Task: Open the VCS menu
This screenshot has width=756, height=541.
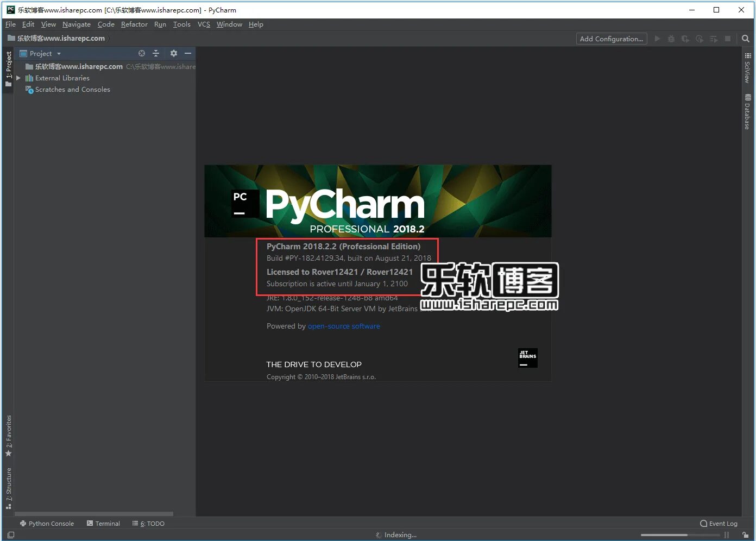Action: pyautogui.click(x=204, y=24)
